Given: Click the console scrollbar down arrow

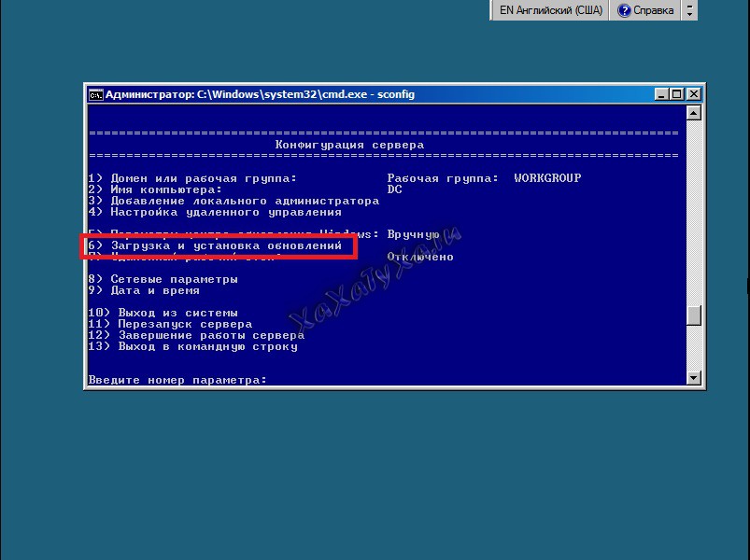Looking at the screenshot, I should [x=694, y=377].
